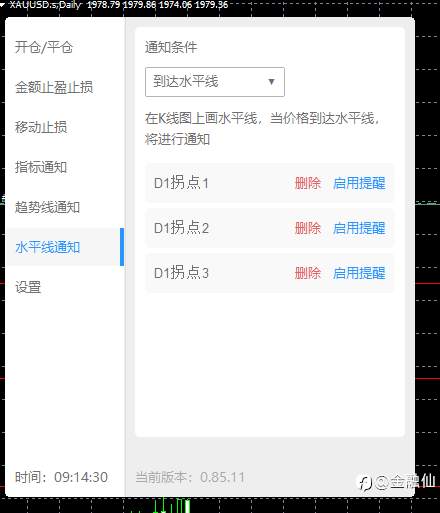Enable reminder for D1拐点3
This screenshot has height=513, width=440.
(x=359, y=273)
